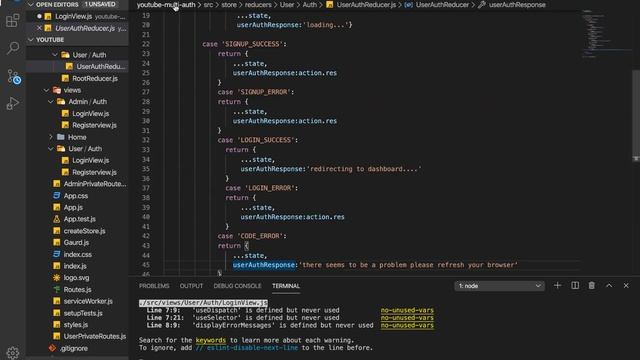640x360 pixels.
Task: Collapse the User / Auth views folder
Action: [51, 149]
